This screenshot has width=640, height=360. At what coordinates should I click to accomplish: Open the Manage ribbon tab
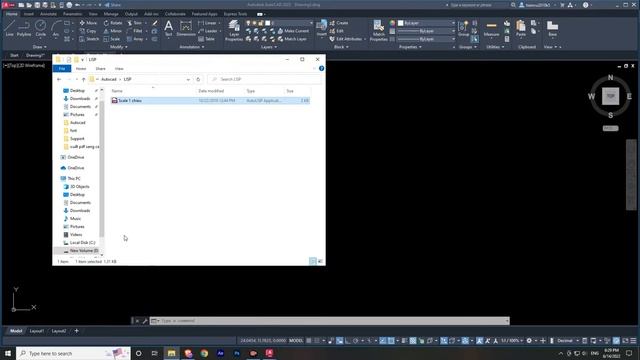pyautogui.click(x=111, y=14)
